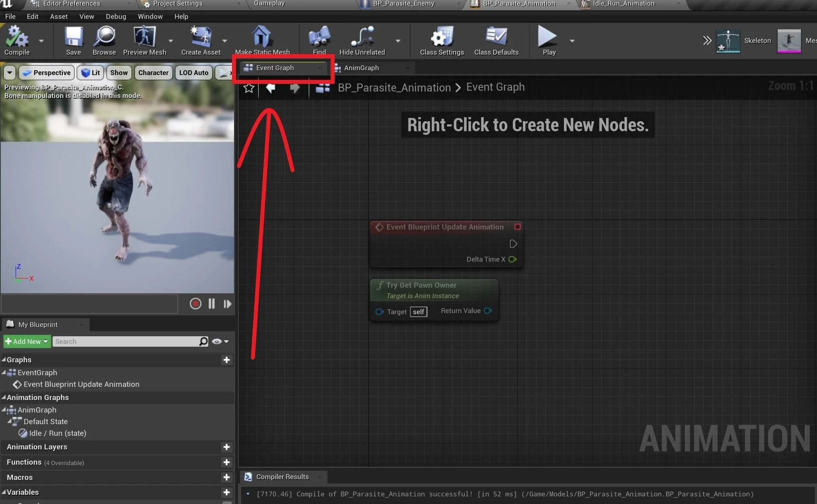This screenshot has height=504, width=817.
Task: Add a new Animation Layer
Action: (226, 447)
